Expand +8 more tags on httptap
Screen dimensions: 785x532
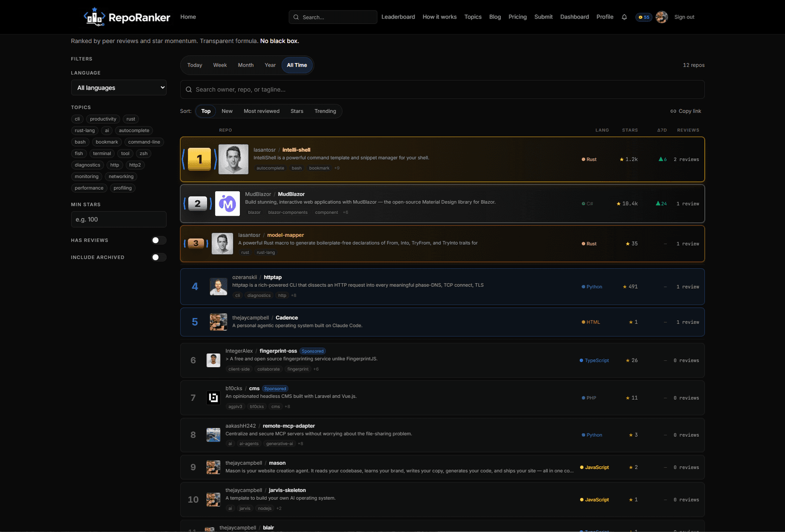(294, 296)
